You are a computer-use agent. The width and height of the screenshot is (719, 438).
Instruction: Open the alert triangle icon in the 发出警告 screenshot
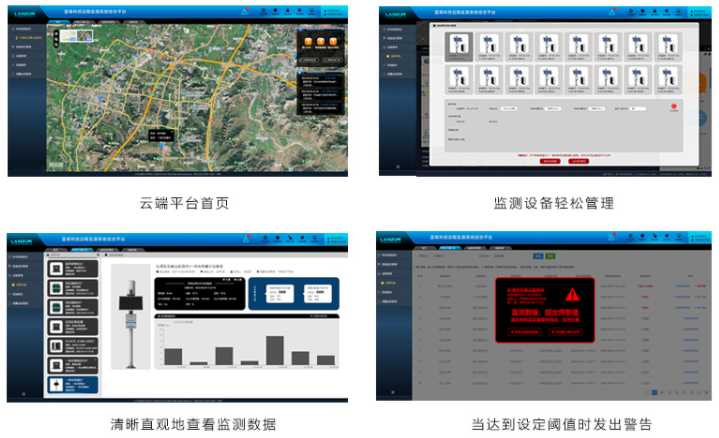pyautogui.click(x=611, y=237)
